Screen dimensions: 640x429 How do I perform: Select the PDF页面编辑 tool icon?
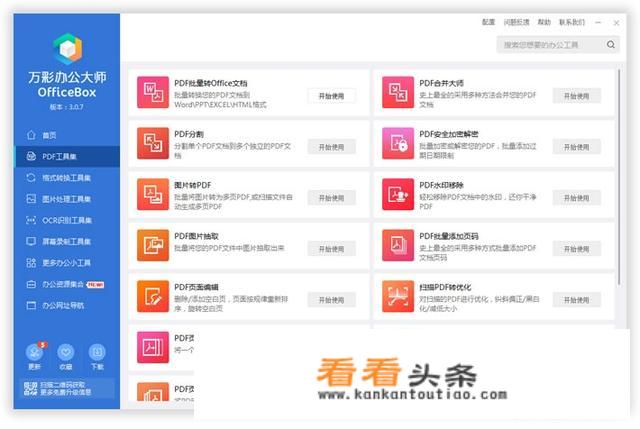coord(153,296)
